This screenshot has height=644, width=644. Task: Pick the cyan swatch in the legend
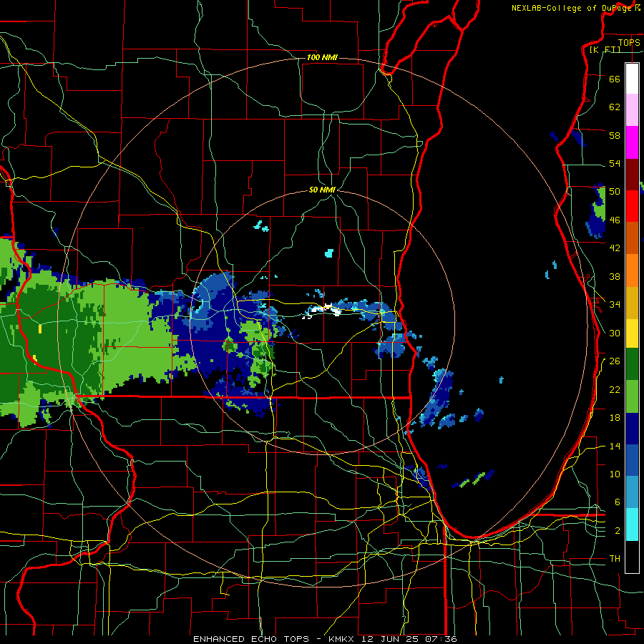pos(632,525)
